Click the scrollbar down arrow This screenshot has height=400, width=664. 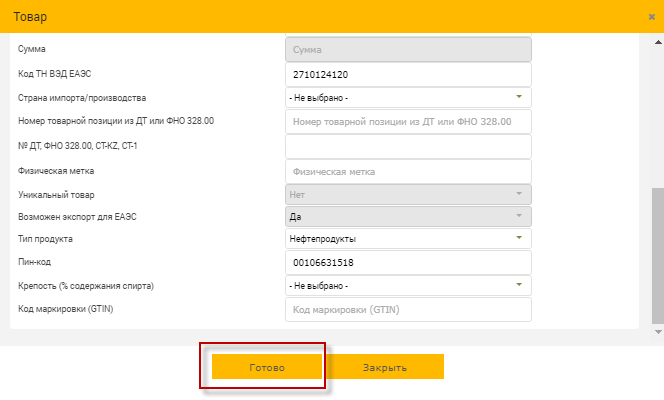click(657, 330)
